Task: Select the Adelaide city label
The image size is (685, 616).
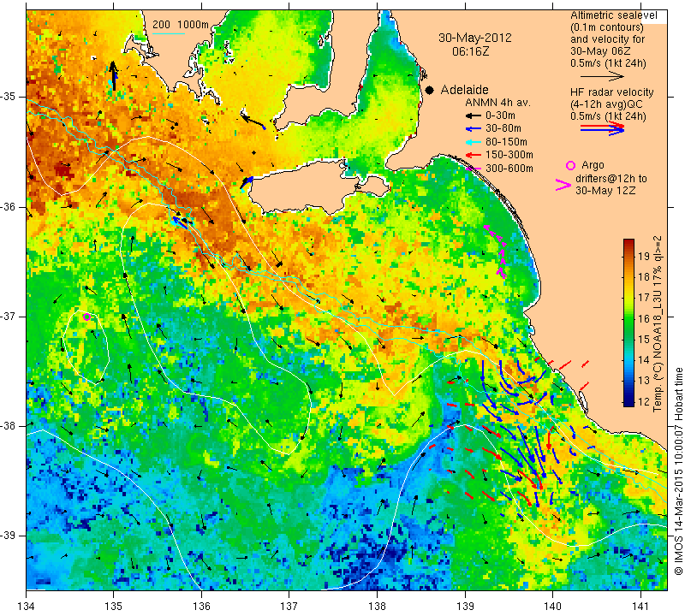Action: pyautogui.click(x=464, y=90)
